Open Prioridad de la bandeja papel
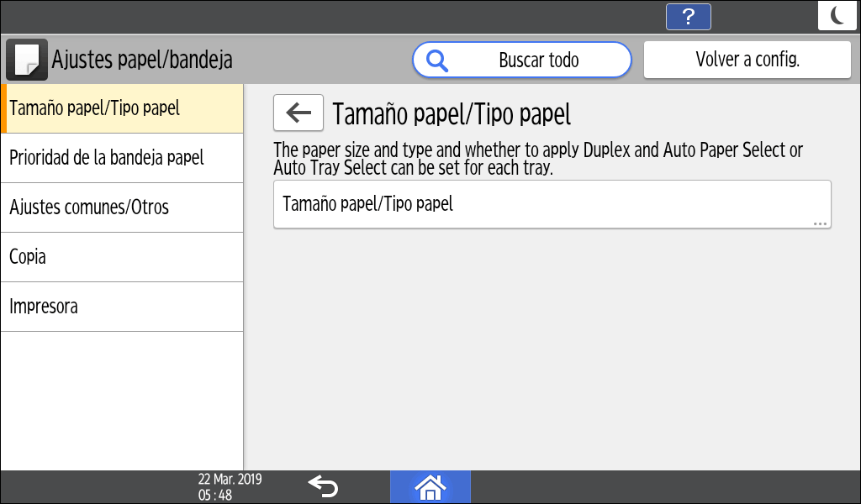The width and height of the screenshot is (861, 504). pyautogui.click(x=122, y=158)
